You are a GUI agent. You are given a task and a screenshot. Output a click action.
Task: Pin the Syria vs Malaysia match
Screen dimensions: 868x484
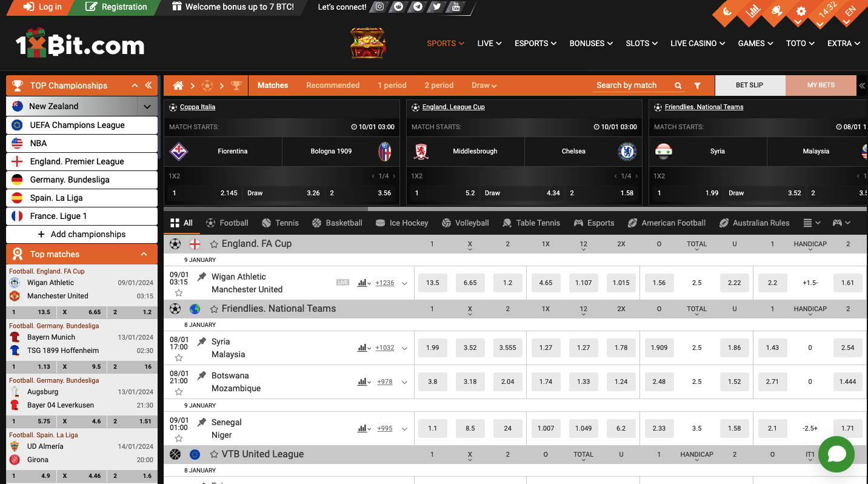(201, 341)
